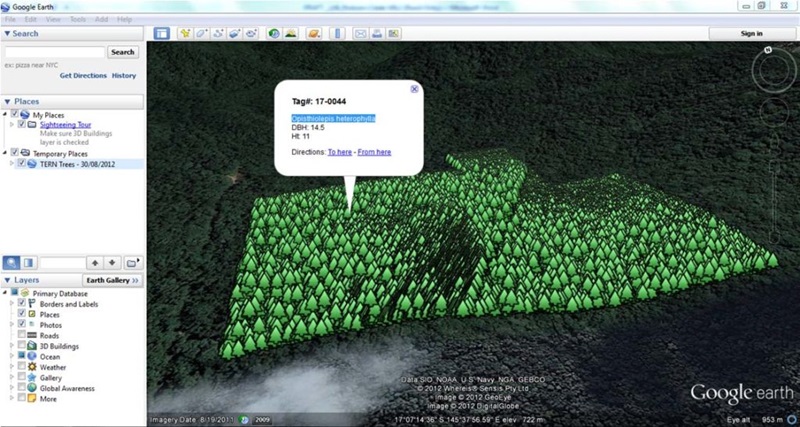Open Get Directions link

[83, 76]
